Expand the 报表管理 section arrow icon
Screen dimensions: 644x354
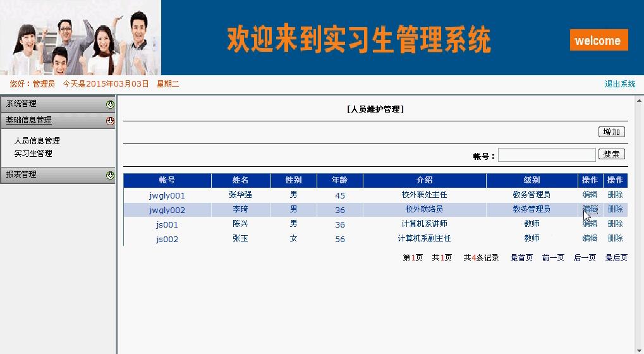pos(110,175)
